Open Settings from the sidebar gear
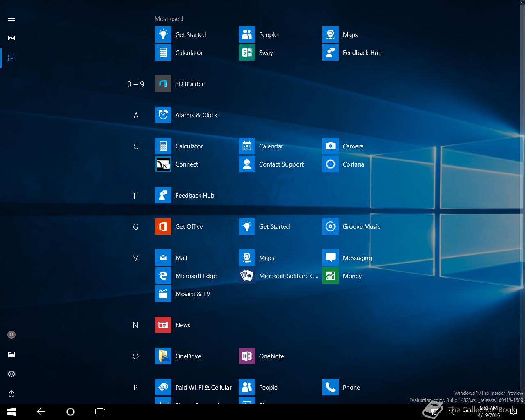 click(x=11, y=374)
